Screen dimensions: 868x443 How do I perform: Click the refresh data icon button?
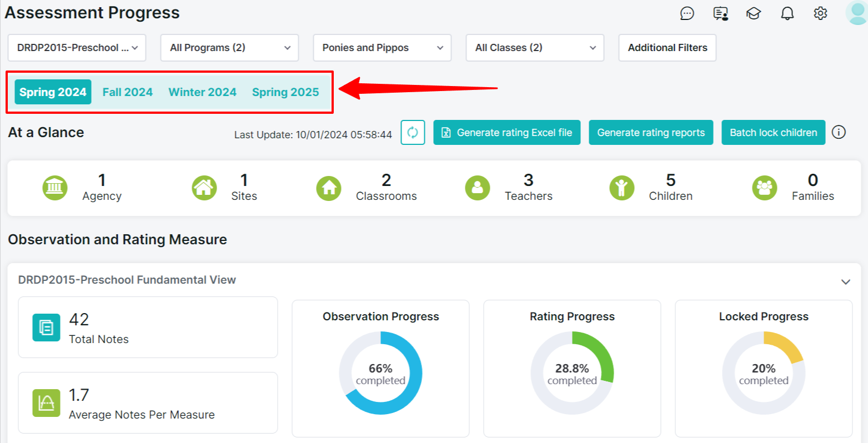coord(413,132)
